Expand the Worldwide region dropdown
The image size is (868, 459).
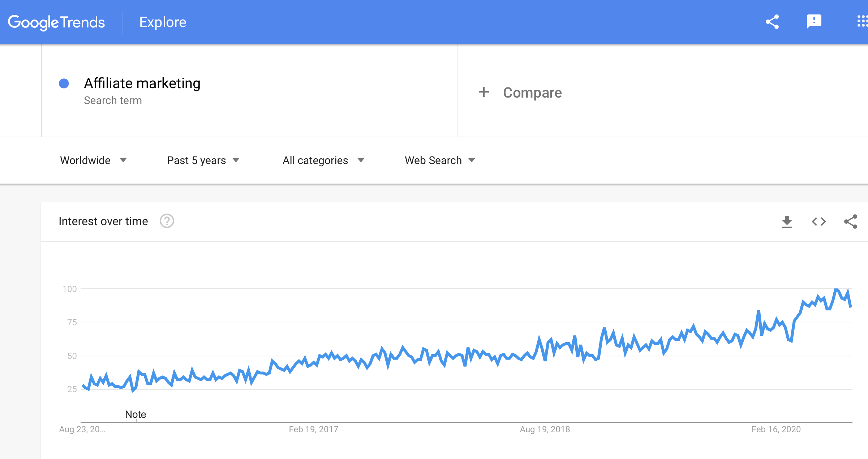(94, 160)
